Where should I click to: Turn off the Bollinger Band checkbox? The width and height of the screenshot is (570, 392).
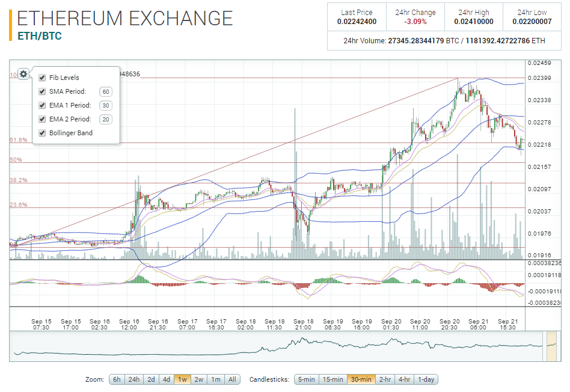pos(42,133)
